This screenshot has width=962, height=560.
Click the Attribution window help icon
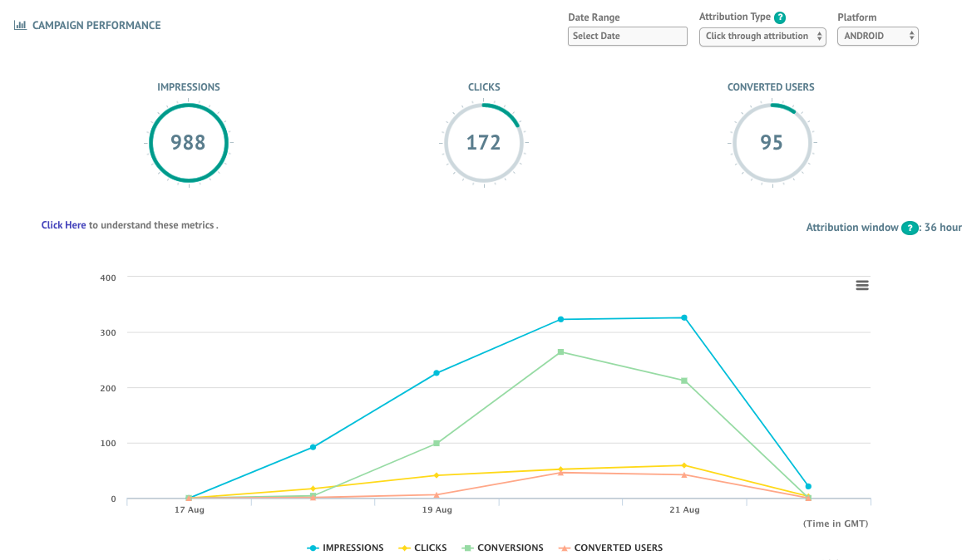[x=910, y=228]
